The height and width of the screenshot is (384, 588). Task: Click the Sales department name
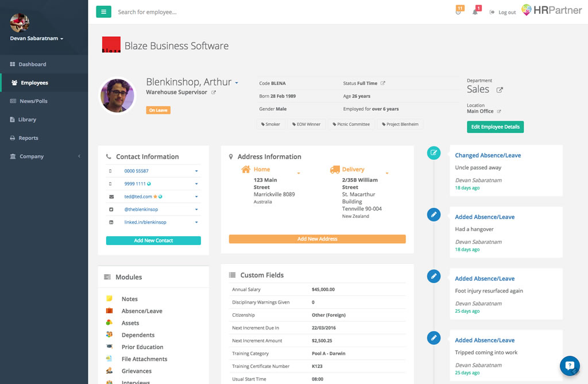(478, 89)
